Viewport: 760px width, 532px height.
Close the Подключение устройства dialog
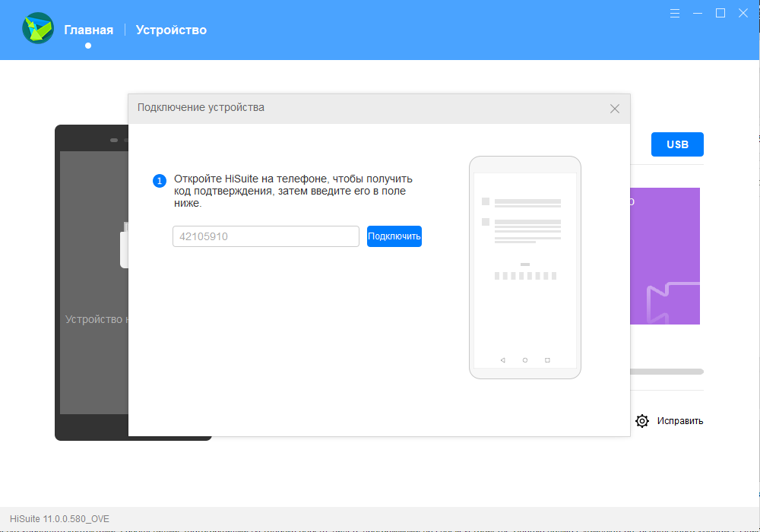[x=615, y=109]
